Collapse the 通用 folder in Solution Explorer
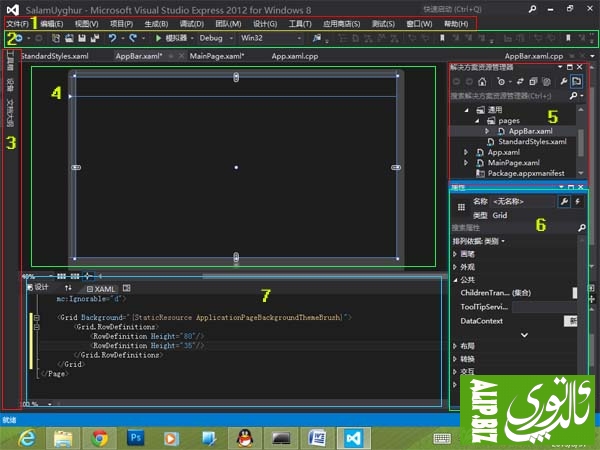The width and height of the screenshot is (600, 450). pyautogui.click(x=466, y=110)
